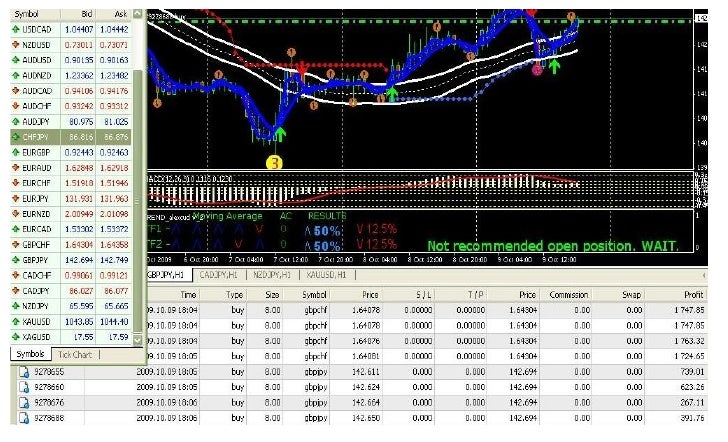728x442 pixels.
Task: Click the USDCAD bid value 1.04407
Action: coord(79,29)
